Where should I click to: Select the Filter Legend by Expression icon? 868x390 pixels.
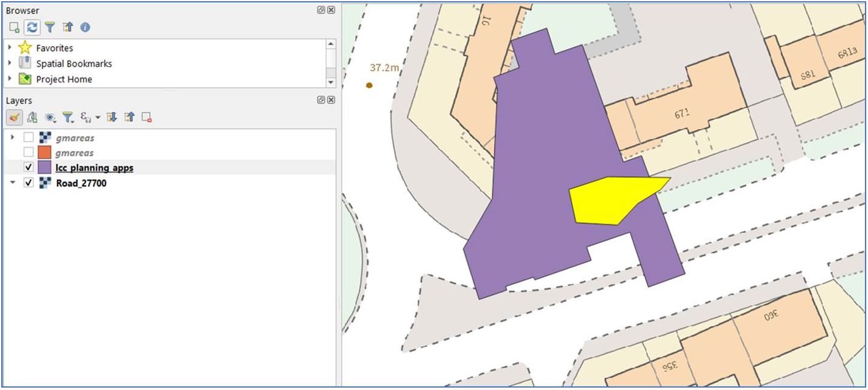pyautogui.click(x=85, y=118)
